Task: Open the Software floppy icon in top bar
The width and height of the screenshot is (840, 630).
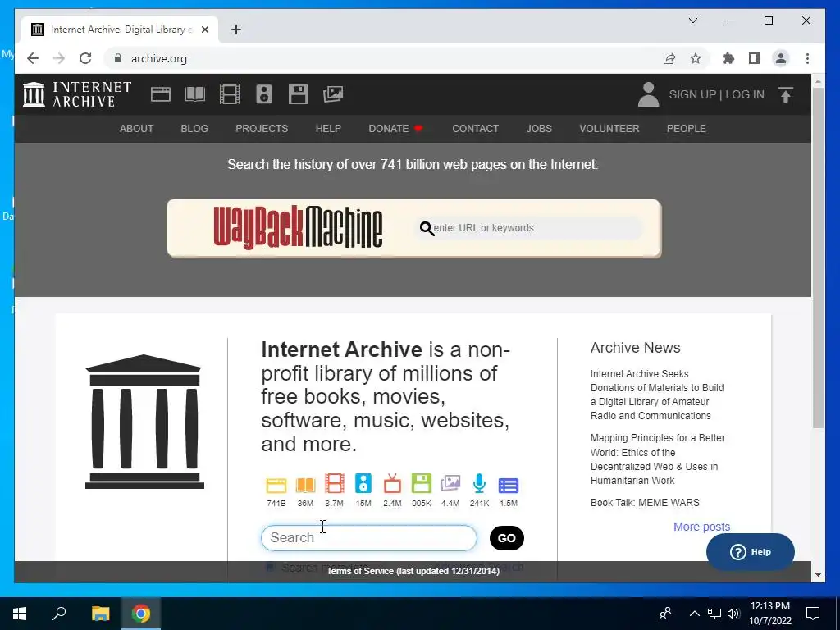Action: (x=299, y=94)
